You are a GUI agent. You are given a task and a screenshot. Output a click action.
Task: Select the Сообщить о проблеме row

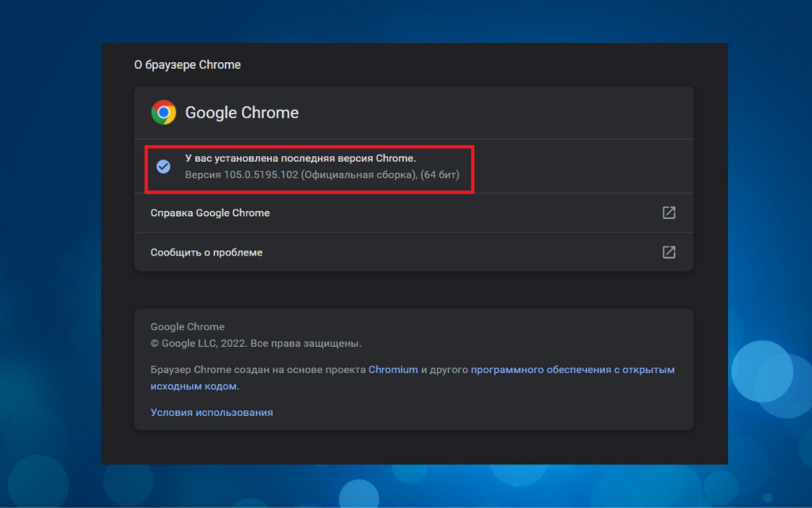click(206, 252)
